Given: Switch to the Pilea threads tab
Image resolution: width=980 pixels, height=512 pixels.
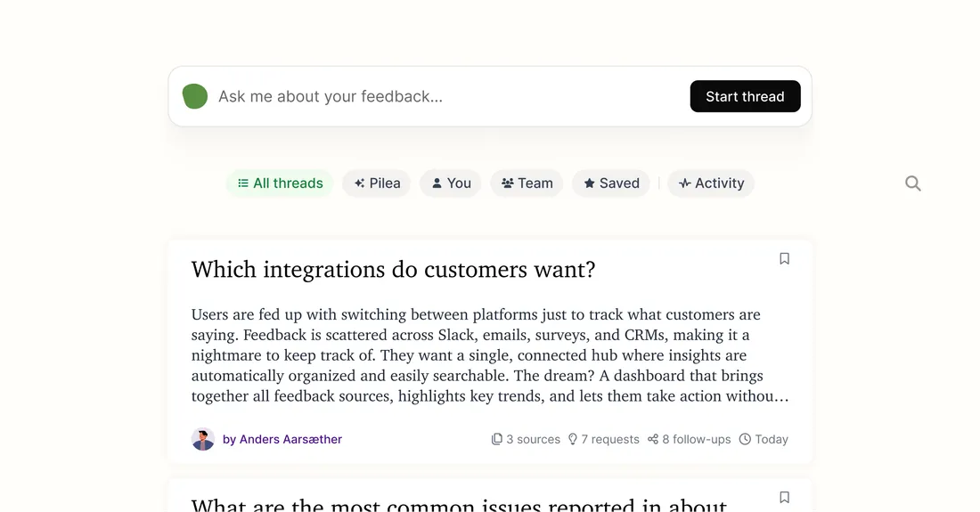Looking at the screenshot, I should (x=376, y=183).
